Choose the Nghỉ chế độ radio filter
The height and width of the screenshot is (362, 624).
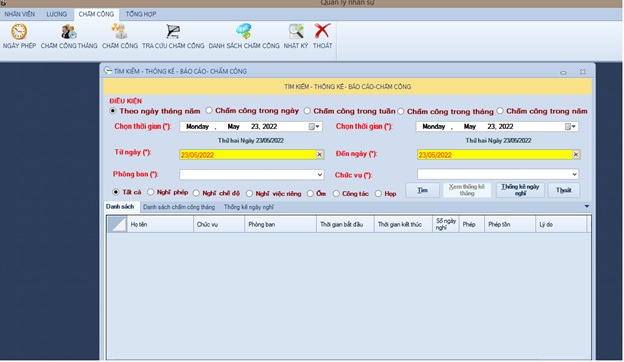click(x=196, y=193)
